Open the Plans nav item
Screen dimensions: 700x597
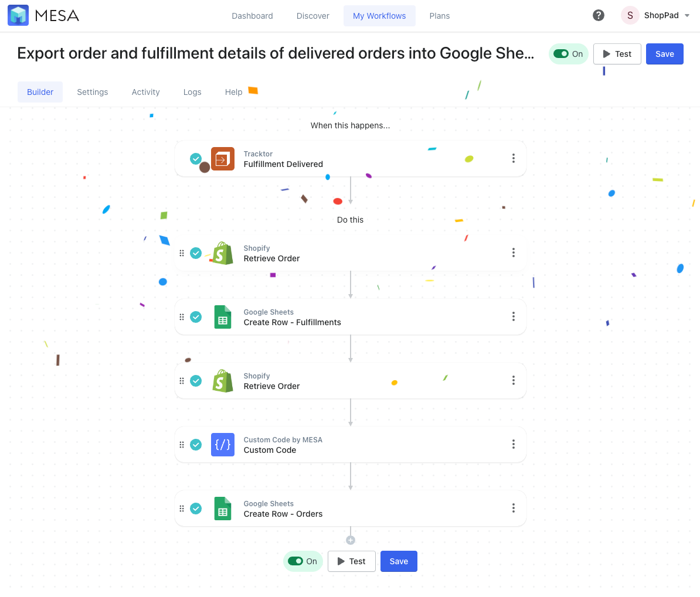point(439,16)
